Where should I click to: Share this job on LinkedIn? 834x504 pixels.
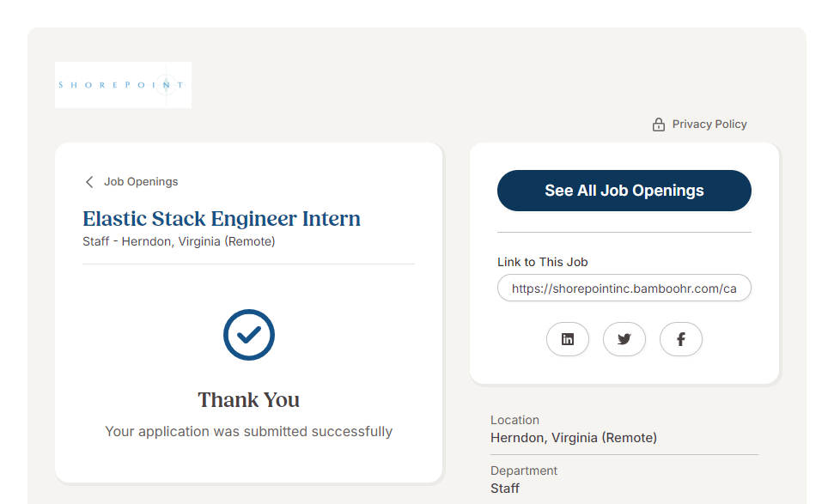click(568, 339)
